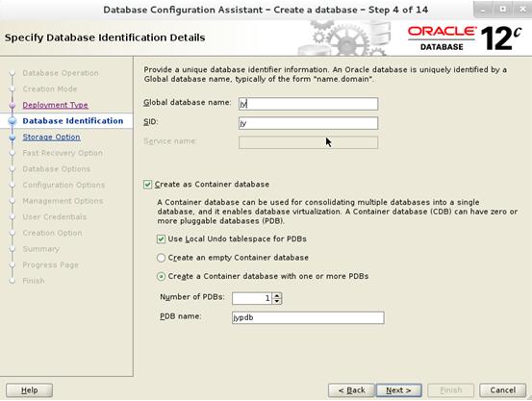Open the Deployment Type step link
This screenshot has width=532, height=401.
[55, 105]
